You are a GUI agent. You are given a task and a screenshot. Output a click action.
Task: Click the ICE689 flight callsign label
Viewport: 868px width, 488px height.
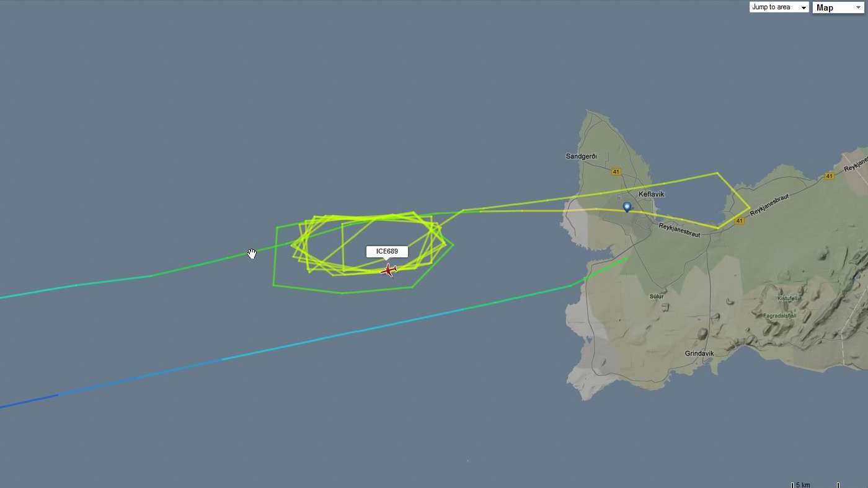pyautogui.click(x=387, y=251)
